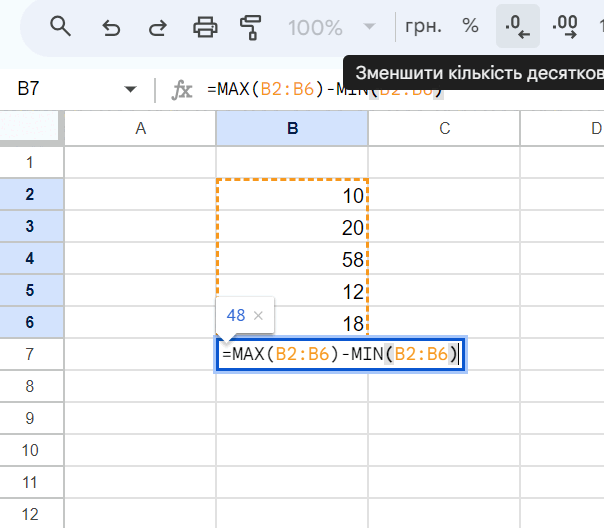
Task: Undo the last action
Action: pyautogui.click(x=111, y=27)
